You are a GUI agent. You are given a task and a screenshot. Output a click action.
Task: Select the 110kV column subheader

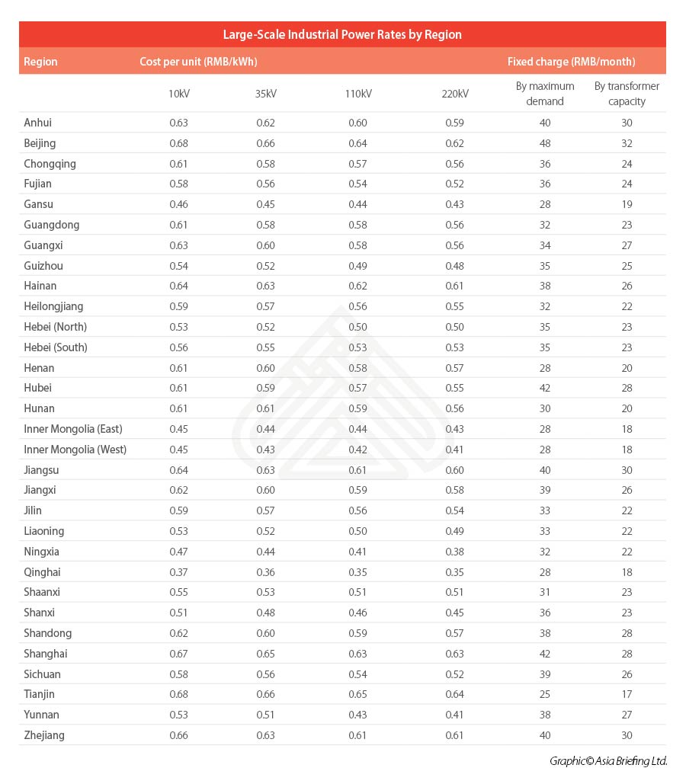(358, 94)
